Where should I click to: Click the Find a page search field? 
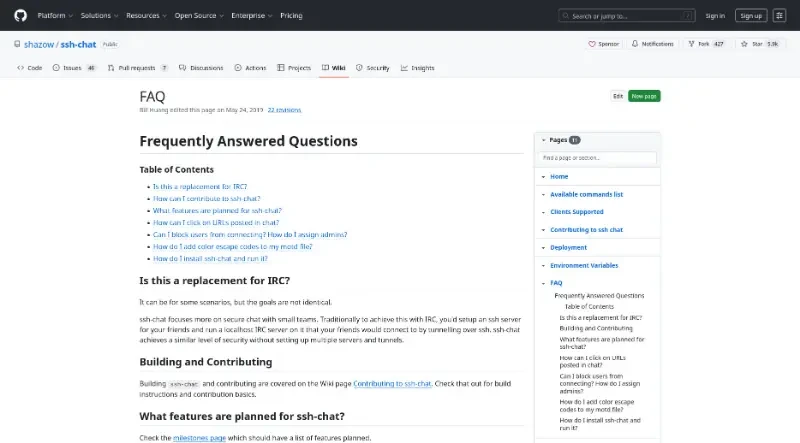pos(597,158)
